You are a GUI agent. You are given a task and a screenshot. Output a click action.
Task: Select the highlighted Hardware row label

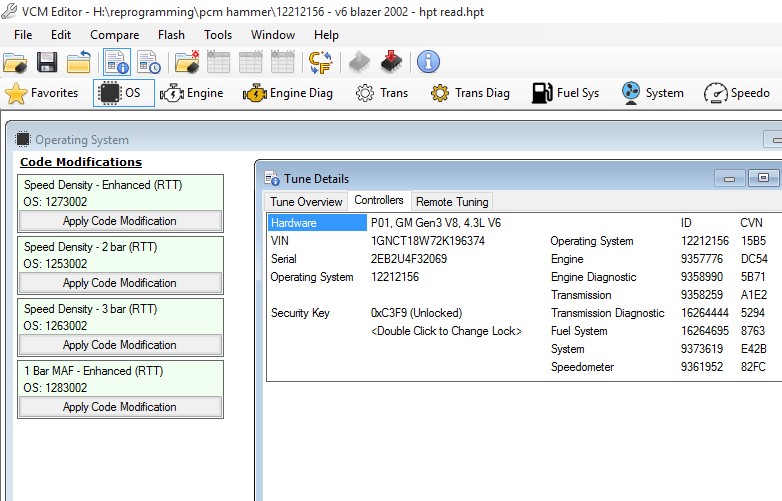[x=317, y=223]
